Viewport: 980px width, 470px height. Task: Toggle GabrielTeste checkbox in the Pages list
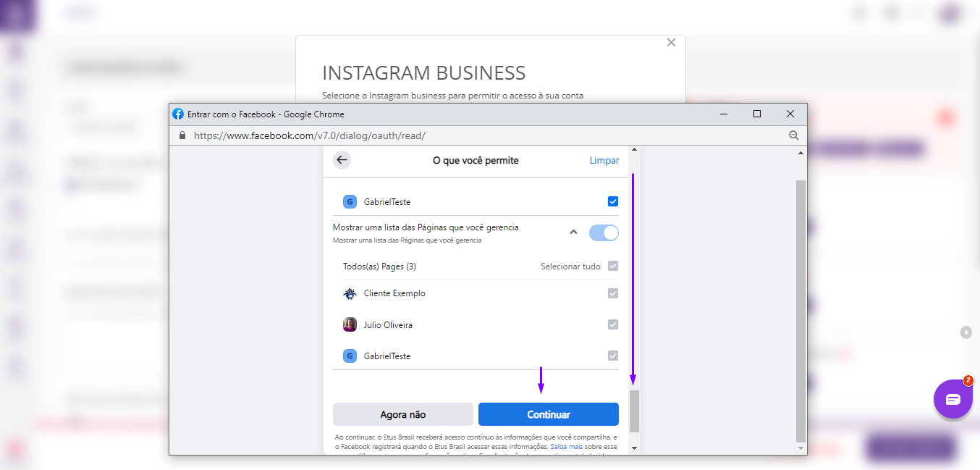point(613,356)
